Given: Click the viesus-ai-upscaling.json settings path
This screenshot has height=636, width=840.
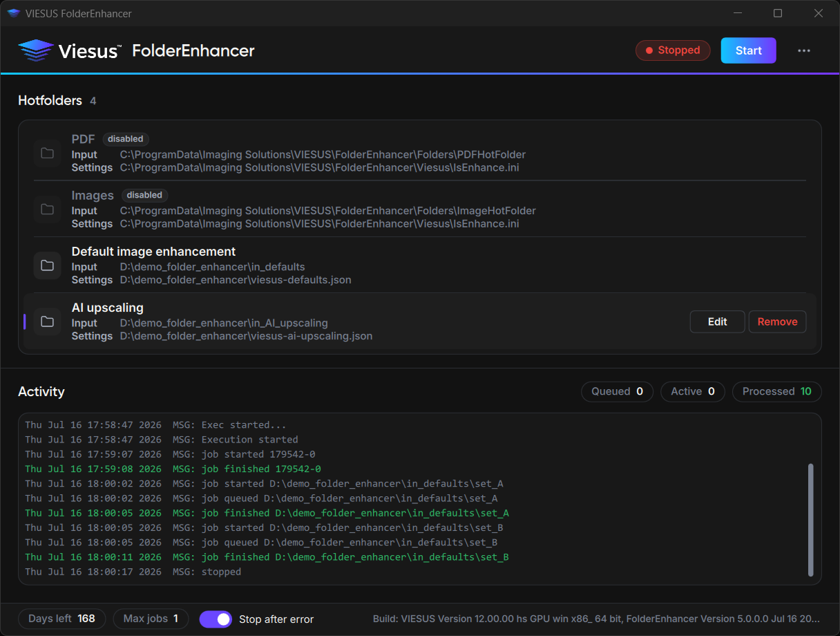Looking at the screenshot, I should click(246, 336).
